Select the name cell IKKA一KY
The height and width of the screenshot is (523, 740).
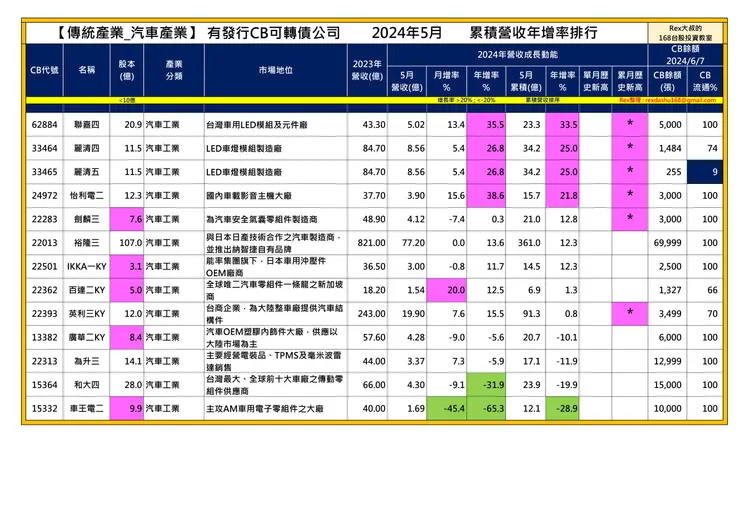(x=86, y=266)
